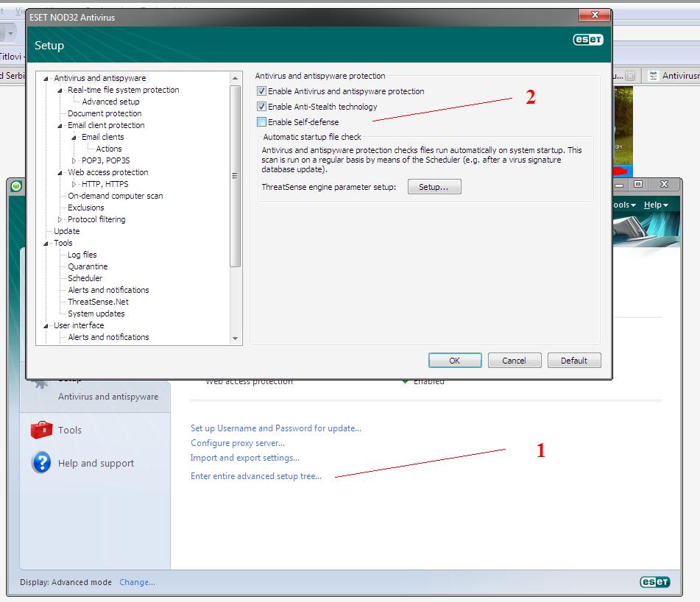Click the Default button
The width and height of the screenshot is (700, 602).
[574, 361]
